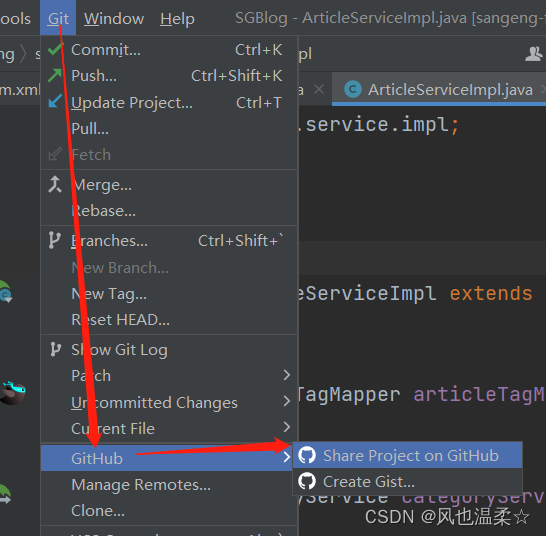Expand the Current File submenu
This screenshot has height=536, width=546.
(287, 427)
